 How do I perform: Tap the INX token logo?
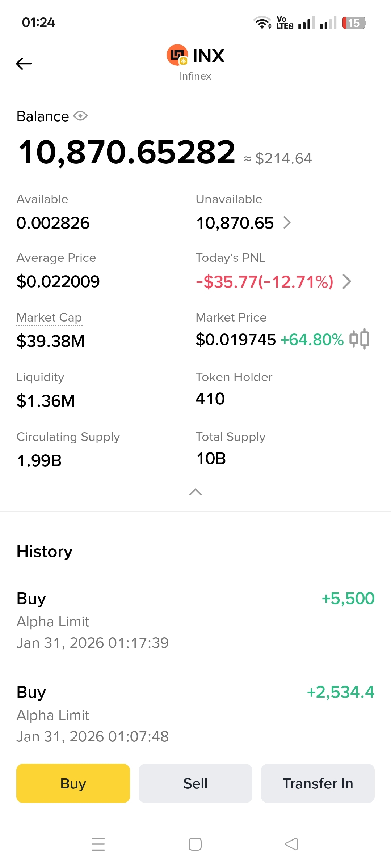click(177, 55)
